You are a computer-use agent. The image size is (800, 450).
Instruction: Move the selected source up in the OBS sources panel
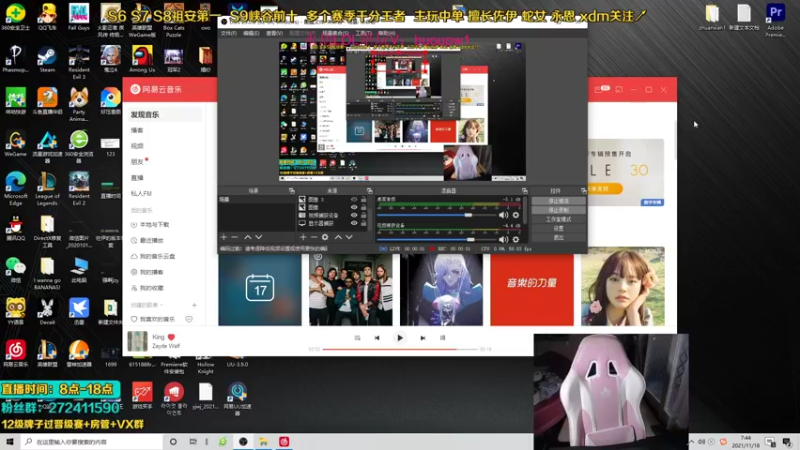tap(338, 237)
